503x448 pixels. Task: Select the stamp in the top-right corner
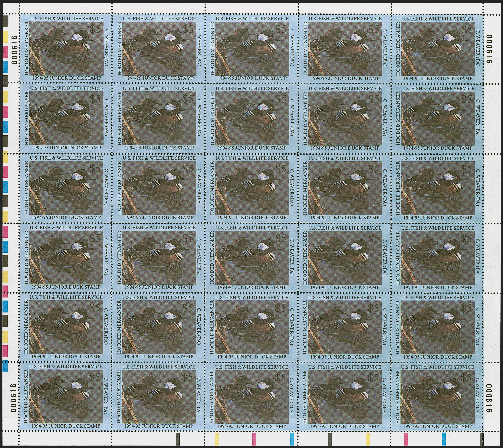point(438,49)
